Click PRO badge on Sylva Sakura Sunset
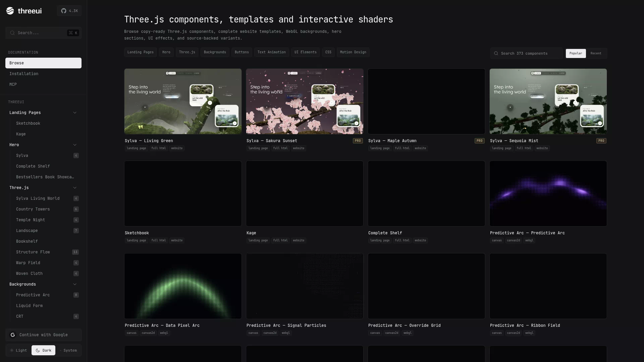The width and height of the screenshot is (644, 362). [358, 141]
